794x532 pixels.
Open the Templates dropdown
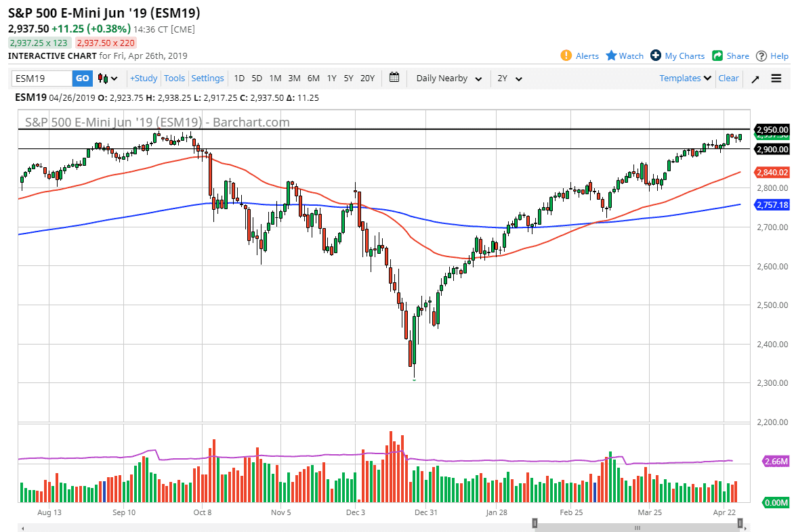coord(684,78)
